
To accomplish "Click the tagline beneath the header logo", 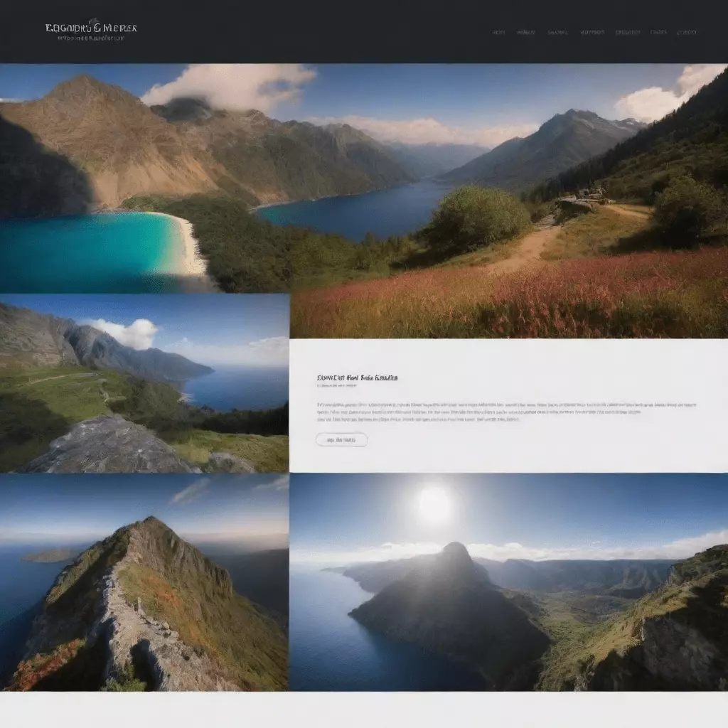I will pos(91,38).
